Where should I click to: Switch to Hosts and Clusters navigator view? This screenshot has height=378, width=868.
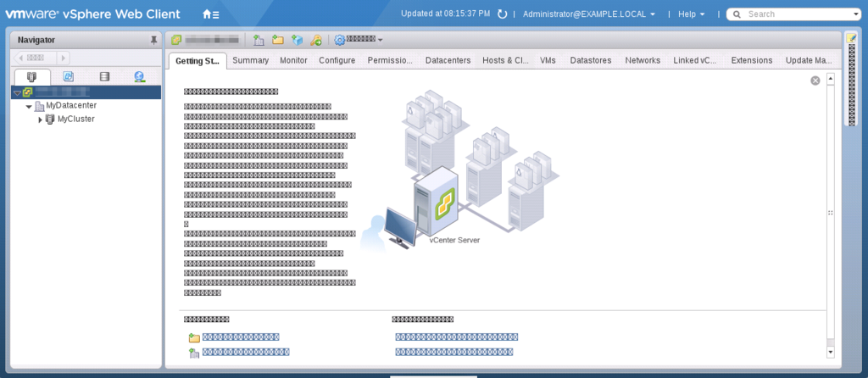[32, 77]
